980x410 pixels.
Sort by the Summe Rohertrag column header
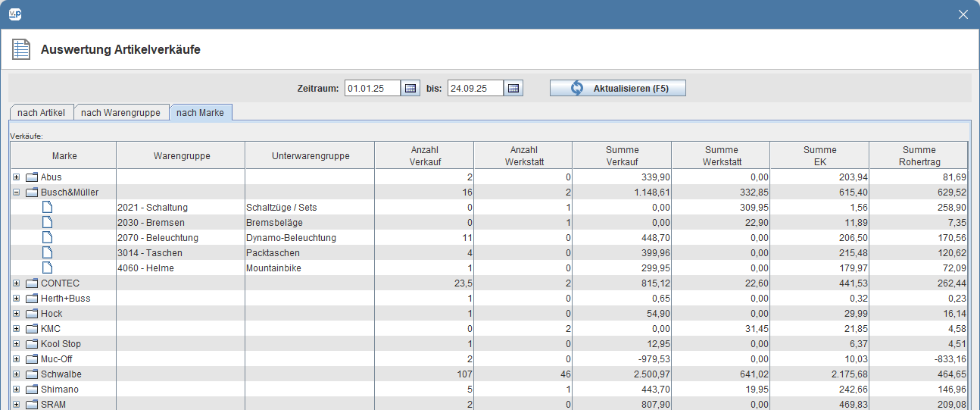pyautogui.click(x=919, y=155)
